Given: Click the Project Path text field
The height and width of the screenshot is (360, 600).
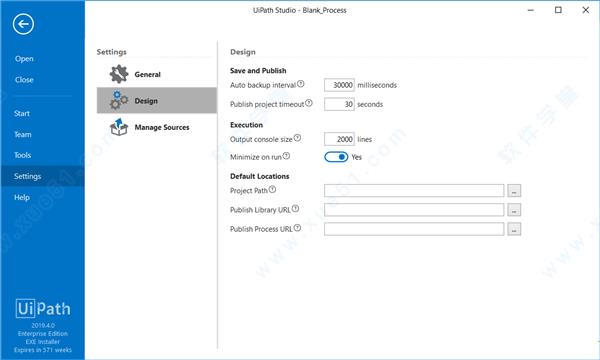Looking at the screenshot, I should [414, 191].
